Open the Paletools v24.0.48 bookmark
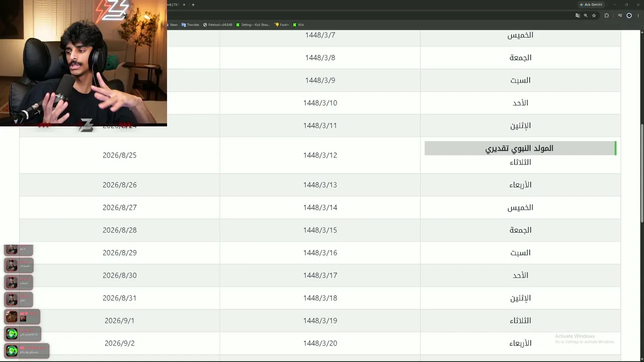The width and height of the screenshot is (644, 362). coord(218,25)
